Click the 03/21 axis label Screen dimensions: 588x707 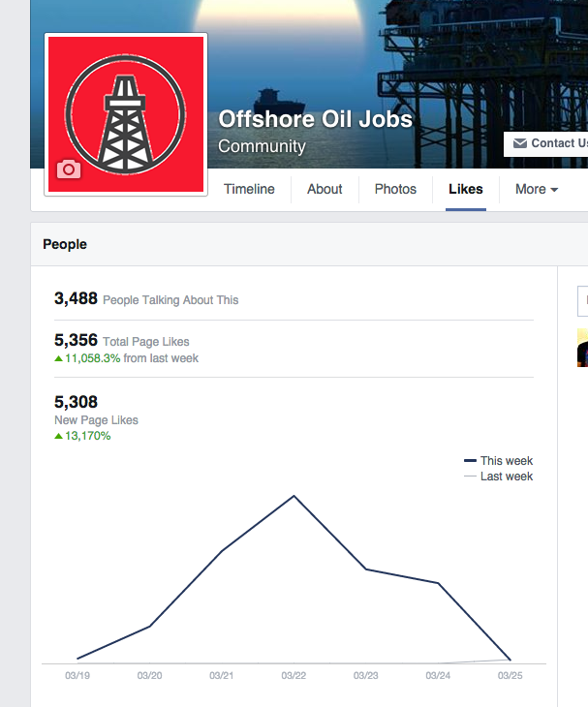tap(222, 675)
